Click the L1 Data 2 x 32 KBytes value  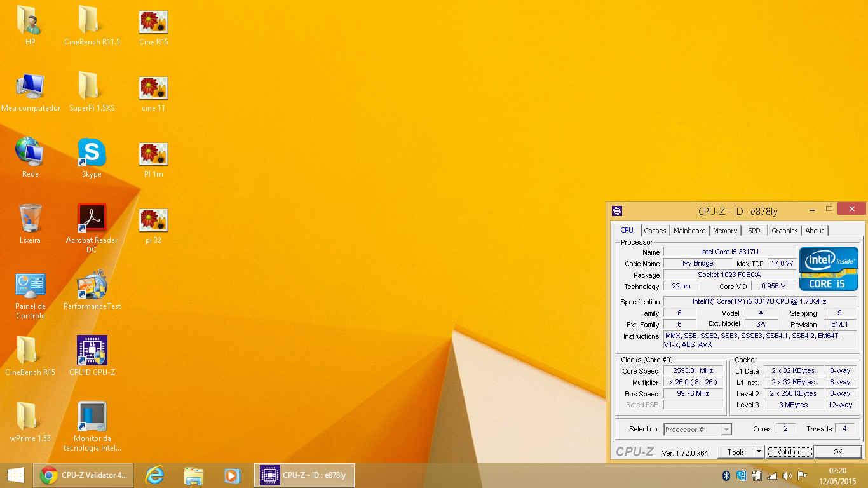794,370
